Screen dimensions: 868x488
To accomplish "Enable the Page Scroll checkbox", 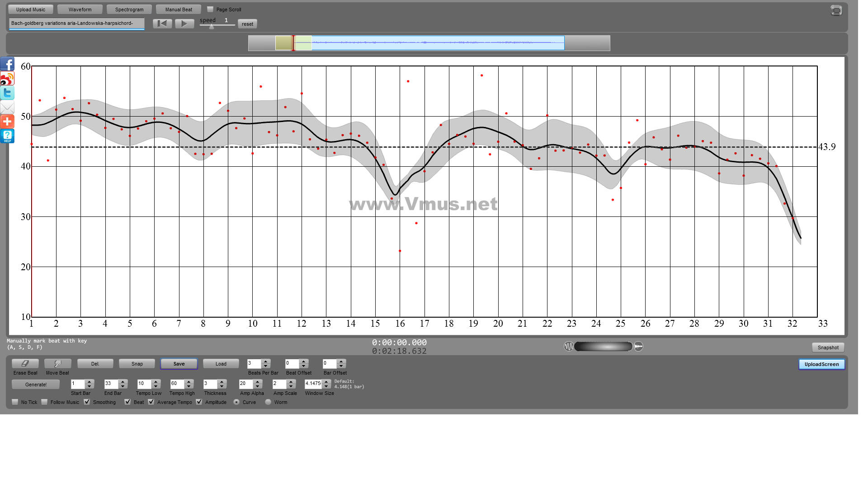I will pyautogui.click(x=210, y=9).
